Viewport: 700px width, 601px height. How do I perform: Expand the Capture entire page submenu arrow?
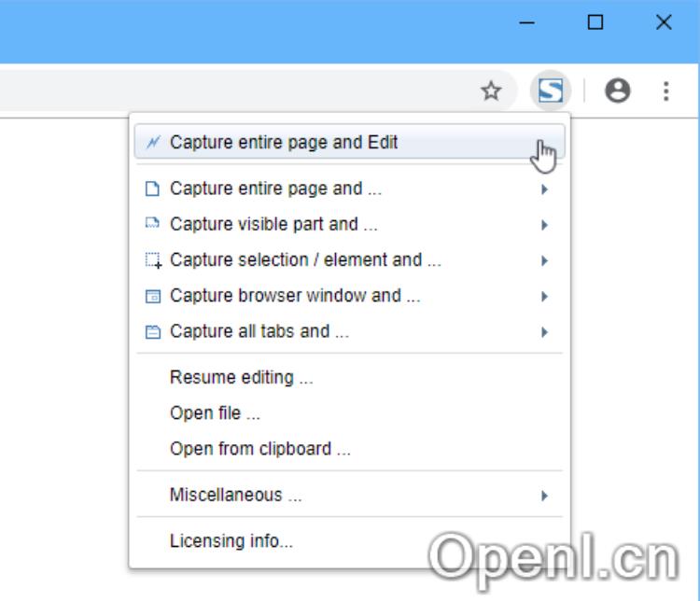544,189
